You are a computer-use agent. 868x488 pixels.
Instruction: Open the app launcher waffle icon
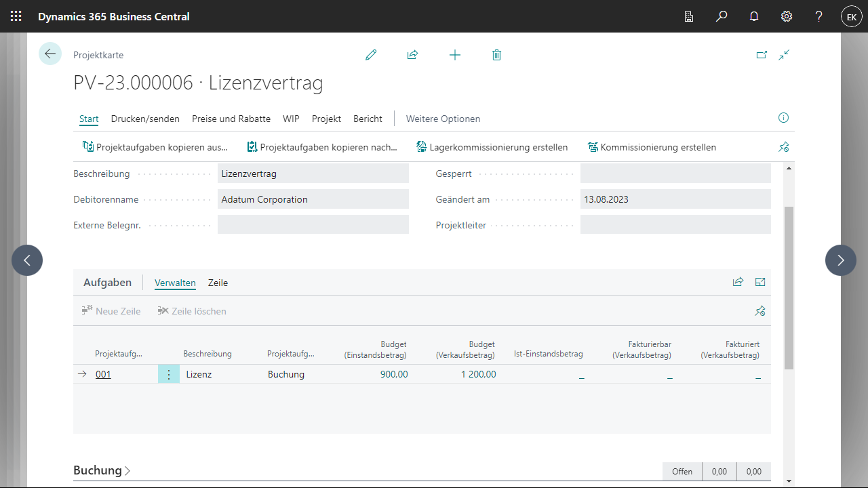point(16,16)
